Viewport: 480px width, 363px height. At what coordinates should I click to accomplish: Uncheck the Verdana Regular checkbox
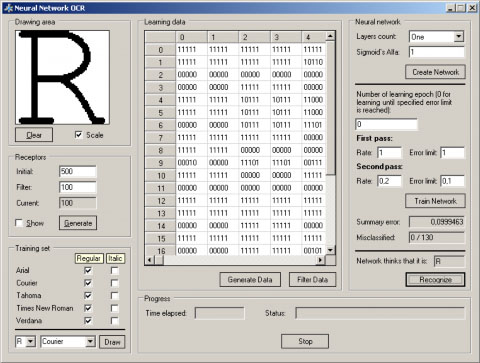coord(88,320)
